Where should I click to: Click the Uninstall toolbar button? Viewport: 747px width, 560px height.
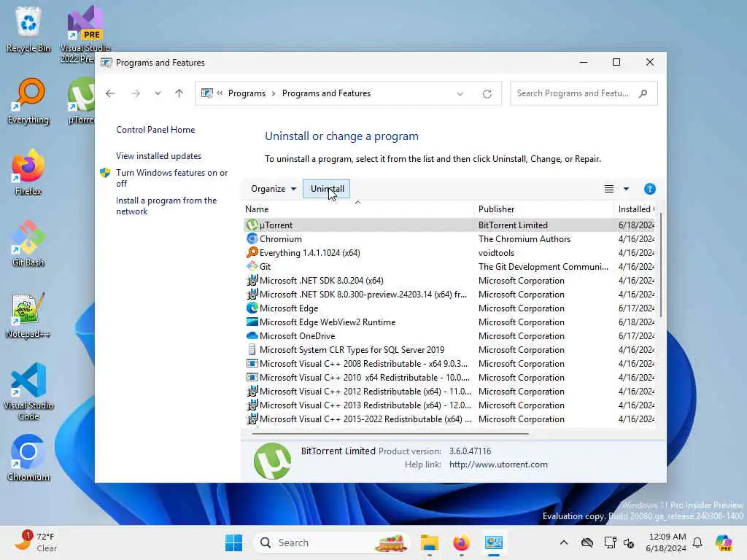click(326, 189)
